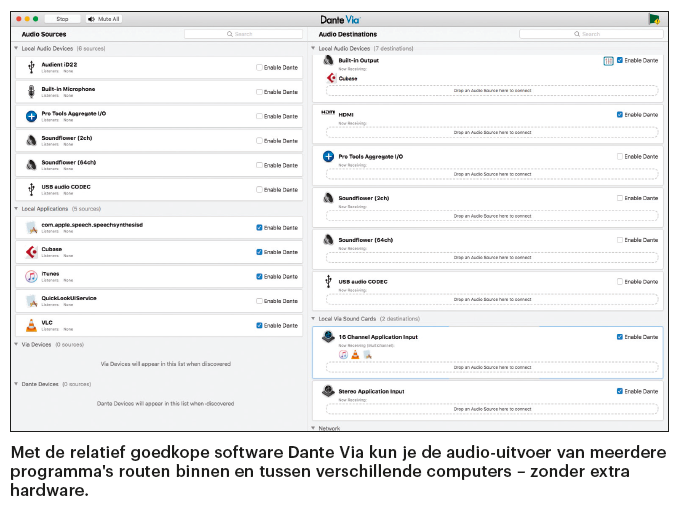This screenshot has height=508, width=679.
Task: Enable Dante for Audient iD22 source
Action: tap(259, 68)
